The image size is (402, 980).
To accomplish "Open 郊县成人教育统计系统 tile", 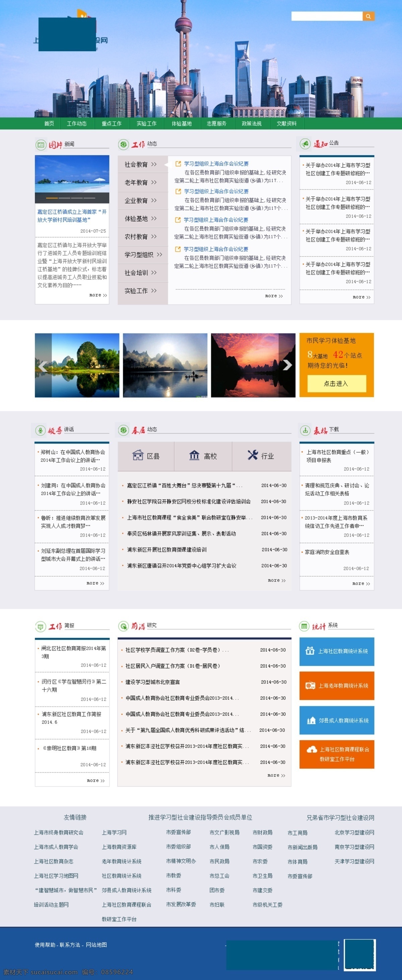I will point(337,720).
